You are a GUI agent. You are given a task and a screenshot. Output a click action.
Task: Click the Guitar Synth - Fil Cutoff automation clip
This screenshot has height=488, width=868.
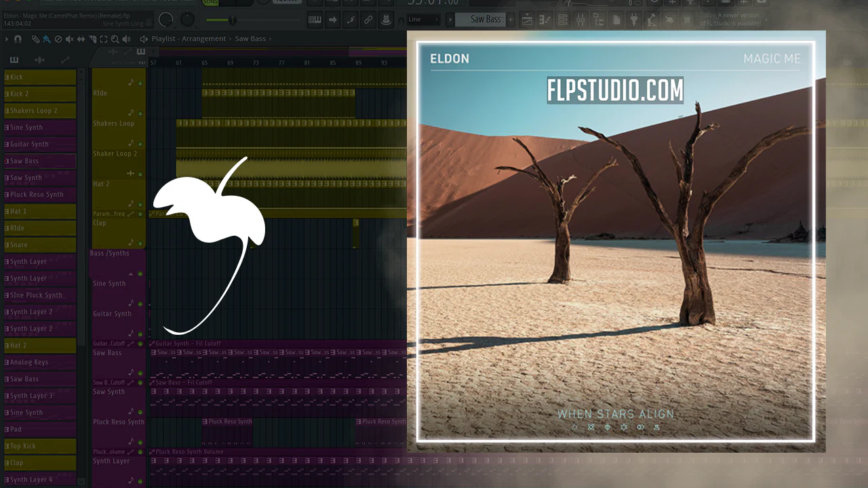click(x=277, y=344)
